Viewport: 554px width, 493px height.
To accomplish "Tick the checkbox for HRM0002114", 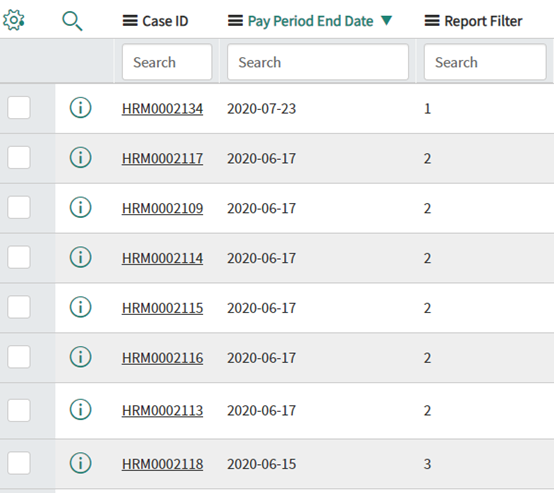I will pyautogui.click(x=19, y=257).
